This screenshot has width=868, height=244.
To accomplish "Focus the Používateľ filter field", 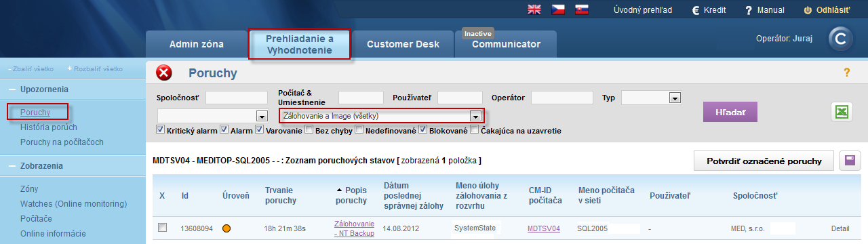I will 460,98.
